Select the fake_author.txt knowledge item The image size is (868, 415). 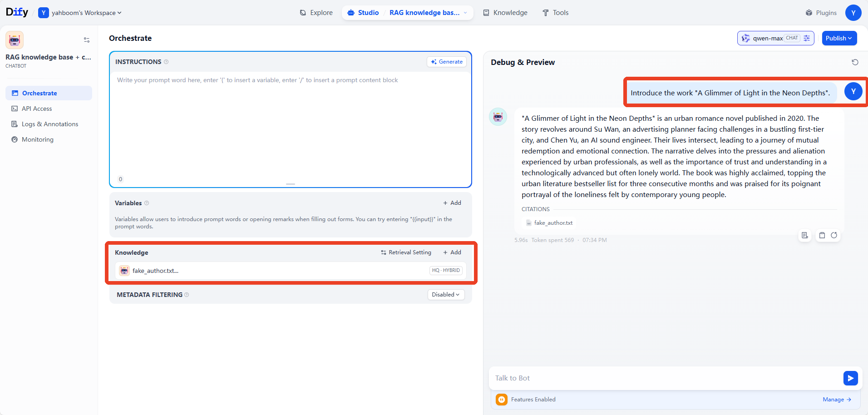pyautogui.click(x=291, y=271)
